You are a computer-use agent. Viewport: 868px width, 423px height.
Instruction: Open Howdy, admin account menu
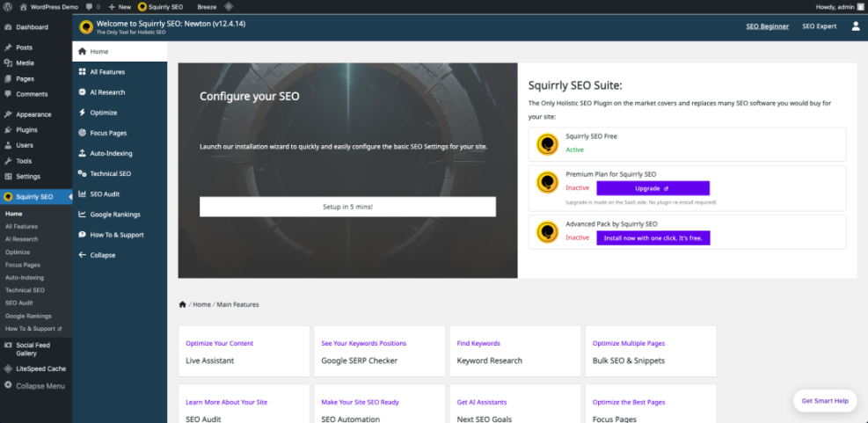[839, 7]
